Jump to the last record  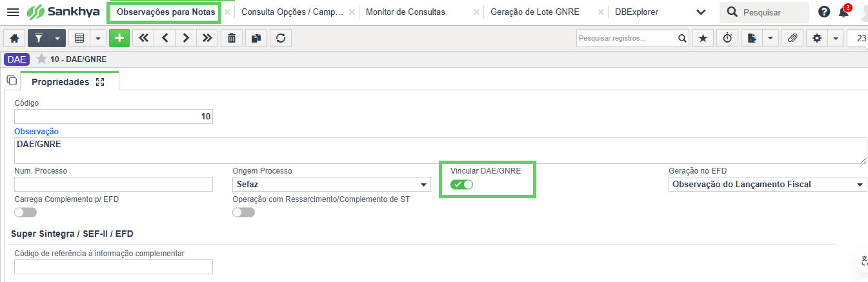[207, 38]
